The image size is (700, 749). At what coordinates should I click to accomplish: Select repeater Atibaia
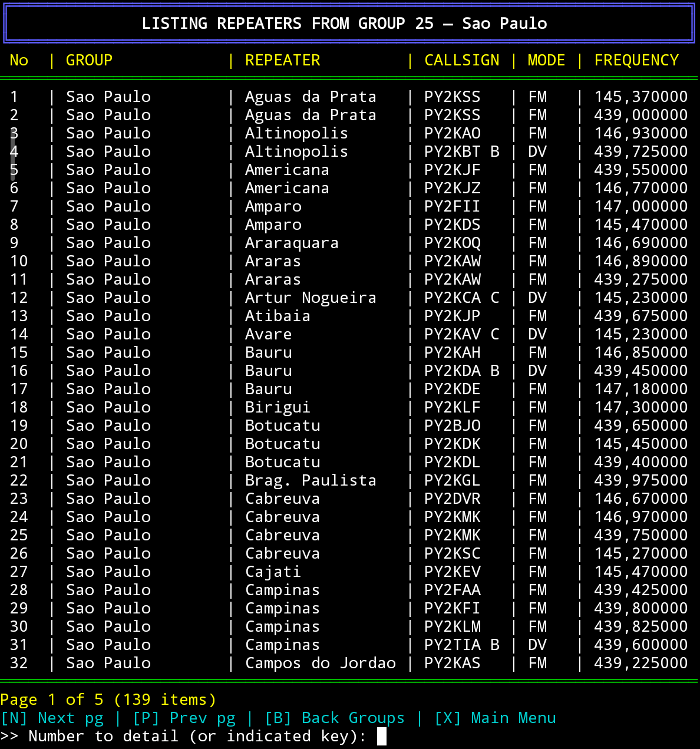click(278, 316)
